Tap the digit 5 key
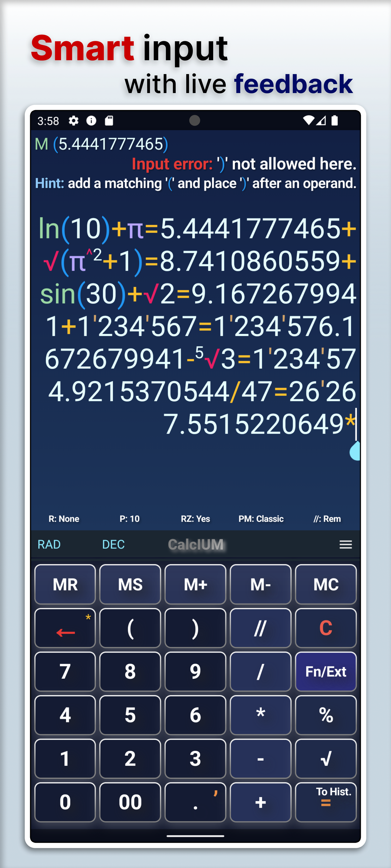This screenshot has width=391, height=868. point(130,715)
